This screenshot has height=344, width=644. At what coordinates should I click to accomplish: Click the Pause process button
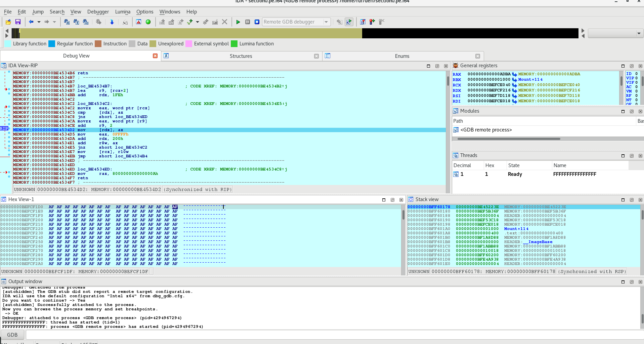click(x=248, y=22)
